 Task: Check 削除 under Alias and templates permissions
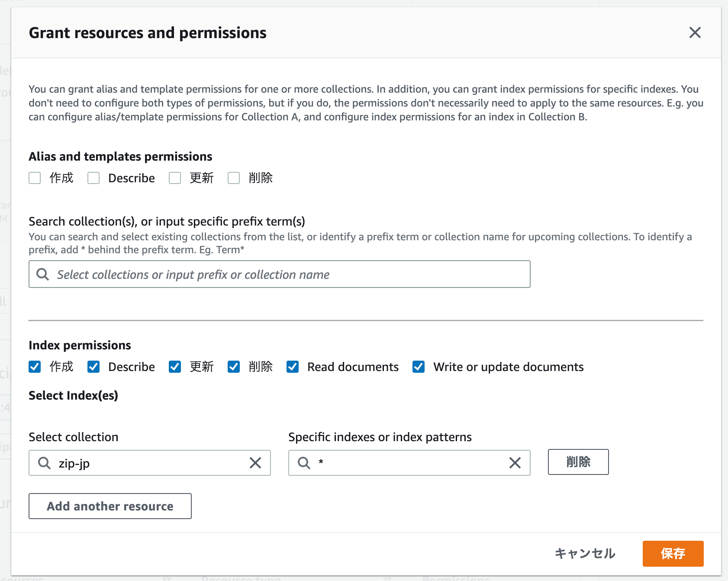(x=234, y=178)
